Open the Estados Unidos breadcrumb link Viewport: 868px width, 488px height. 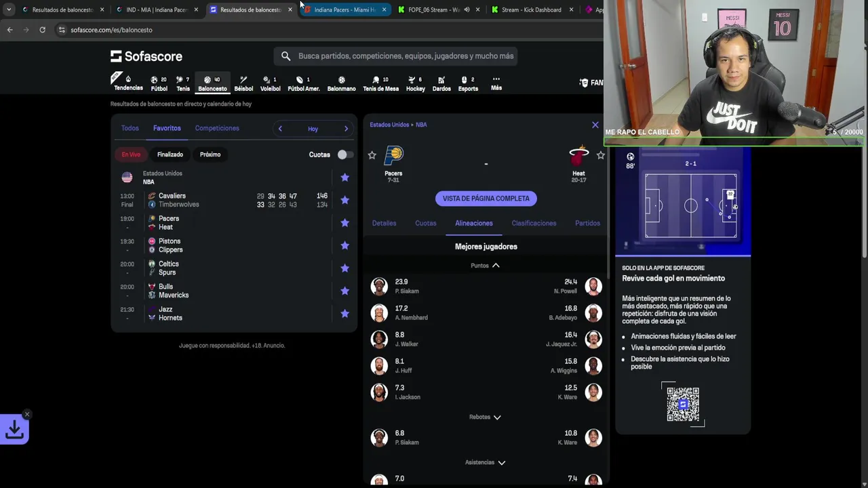coord(389,125)
